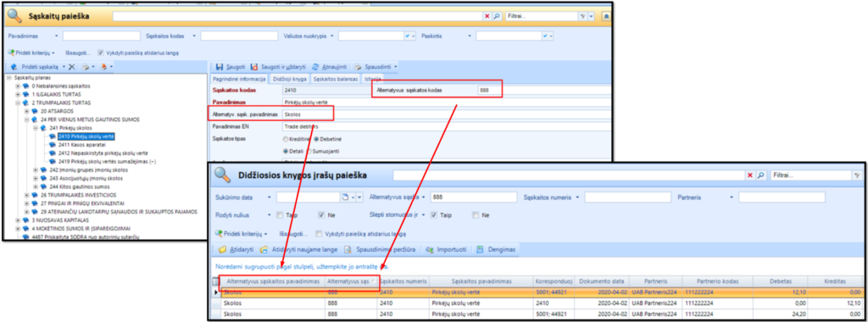Expand 3 NUOSAVAS KAPITALAS tree node
This screenshot has height=322, width=868.
coord(18,219)
